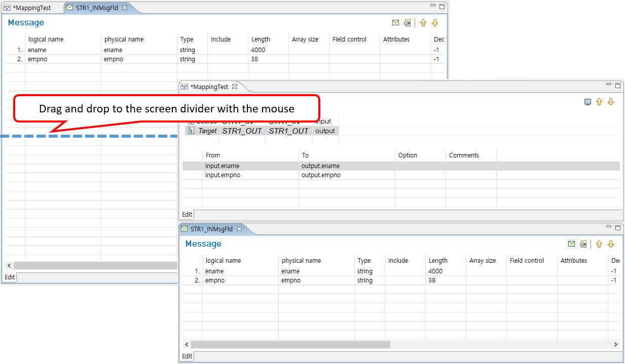Click the scroll-left arrow in the top-left Message panel
Screen dimensions: 625x364
coord(9,266)
